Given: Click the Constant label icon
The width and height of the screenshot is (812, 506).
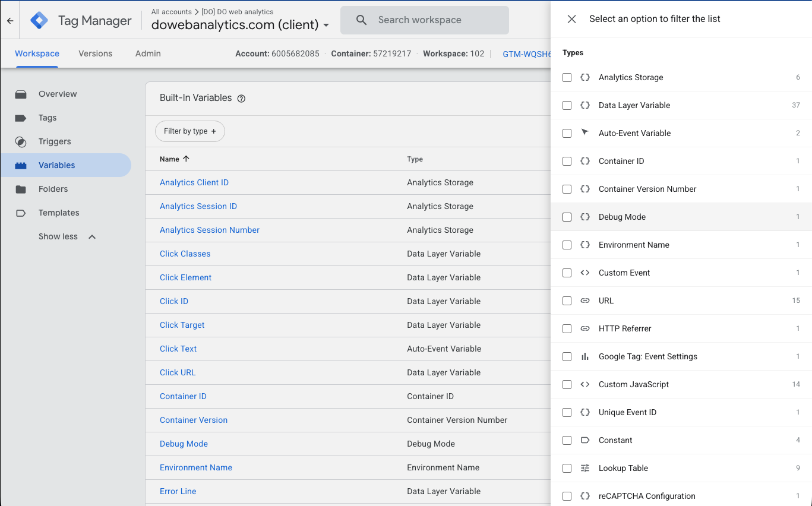Looking at the screenshot, I should 585,440.
